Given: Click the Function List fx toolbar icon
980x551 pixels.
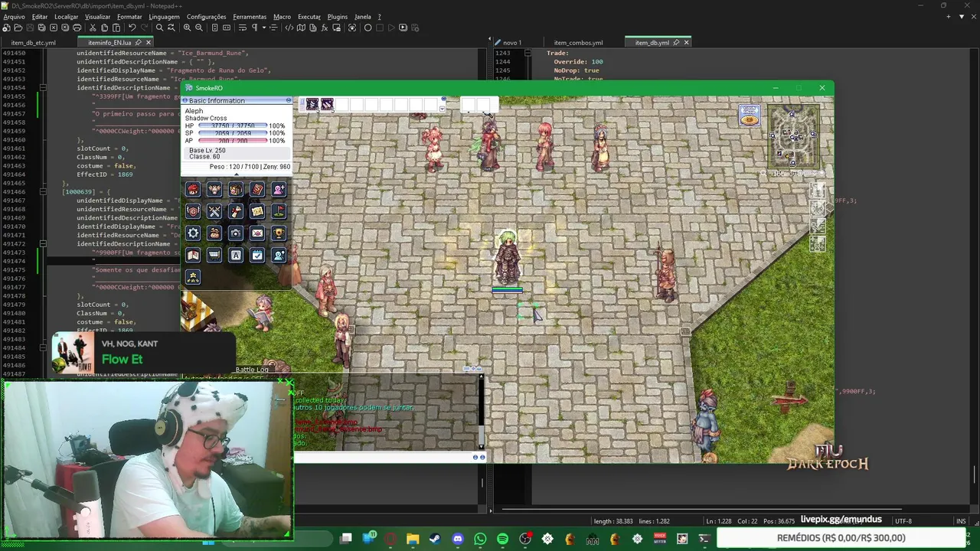Looking at the screenshot, I should (325, 28).
